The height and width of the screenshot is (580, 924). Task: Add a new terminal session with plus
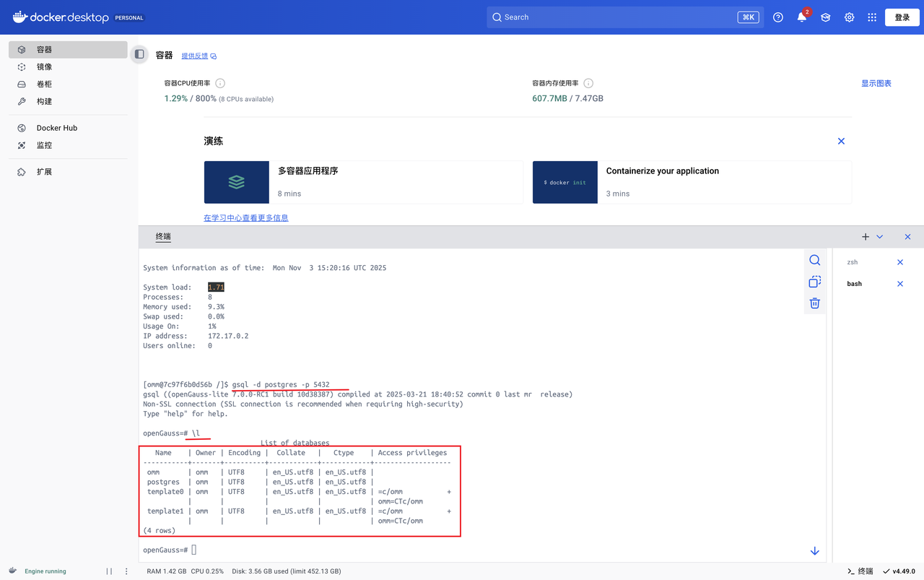[866, 237]
